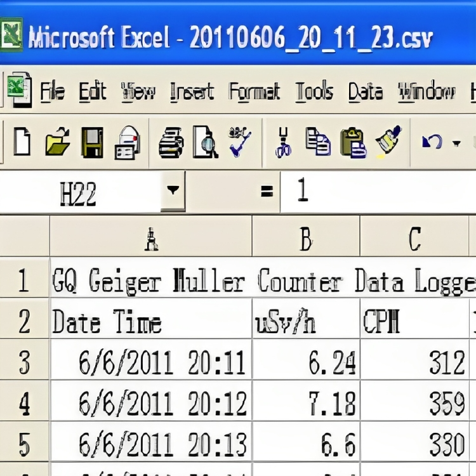Paste using the clipboard icon
Screen dimensions: 476x476
354,143
